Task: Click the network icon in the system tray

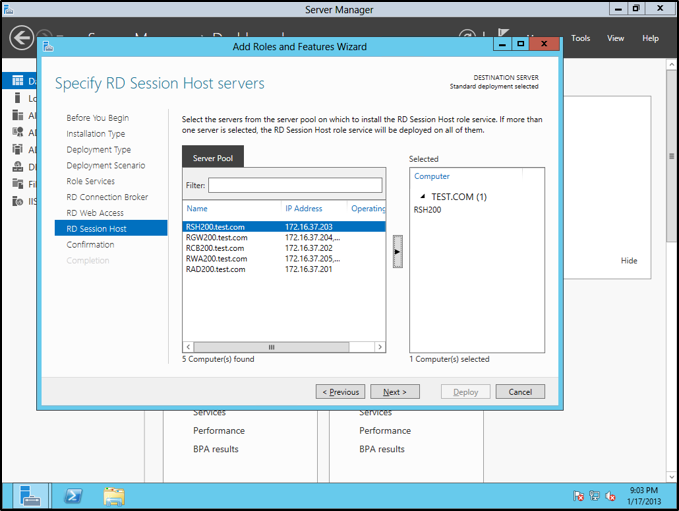Action: click(595, 496)
